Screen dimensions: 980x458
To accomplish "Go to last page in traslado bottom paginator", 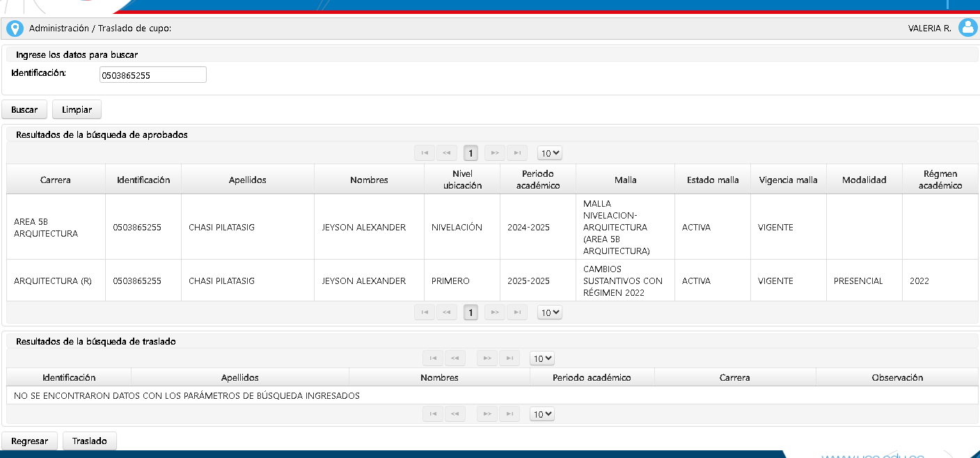I will (x=509, y=414).
